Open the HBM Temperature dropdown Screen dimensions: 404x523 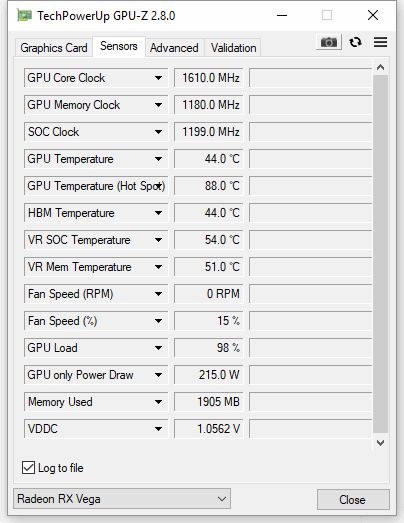click(x=158, y=213)
